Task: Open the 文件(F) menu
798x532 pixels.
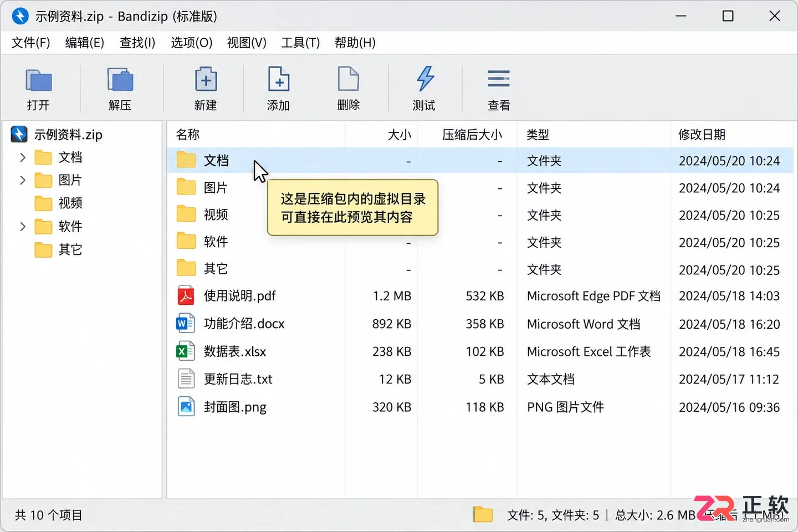Action: [x=31, y=43]
